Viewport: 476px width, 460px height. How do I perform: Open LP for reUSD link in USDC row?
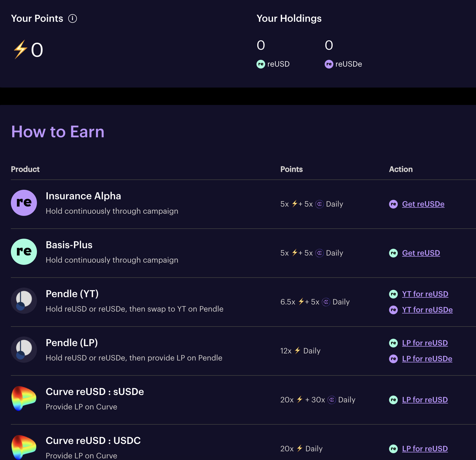(x=425, y=449)
